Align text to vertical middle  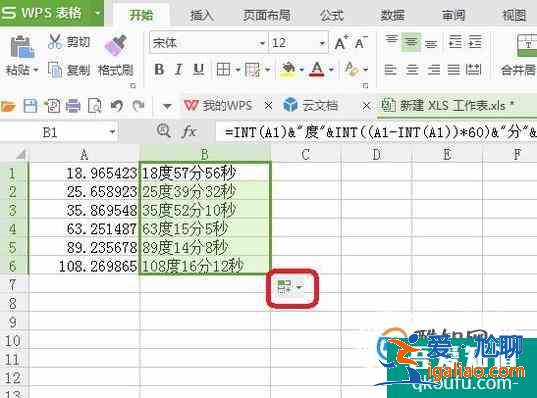(x=411, y=42)
